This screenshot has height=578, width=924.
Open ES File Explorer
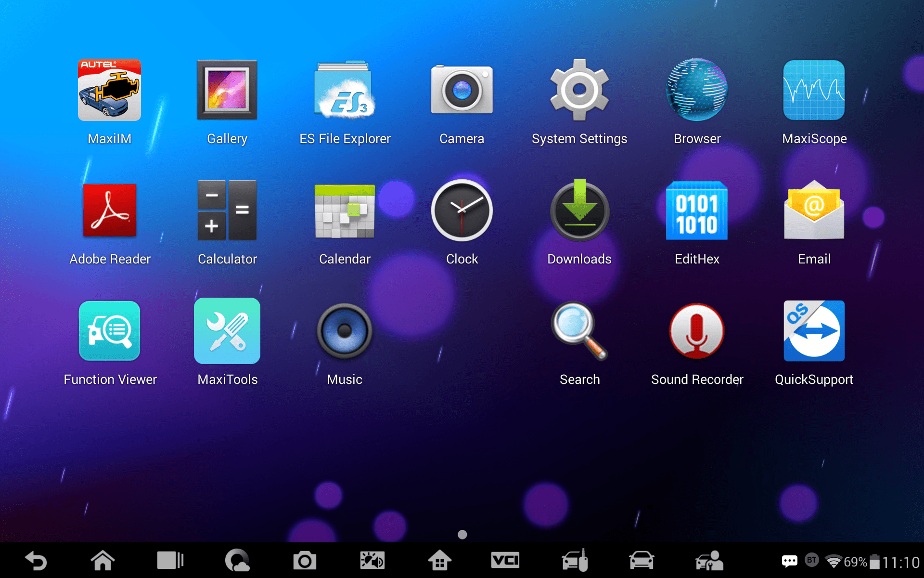345,90
